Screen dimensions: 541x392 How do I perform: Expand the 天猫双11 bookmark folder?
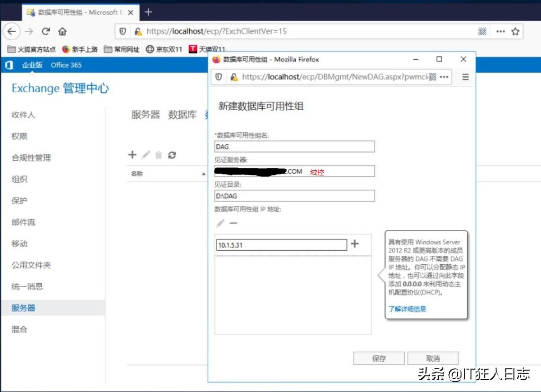211,49
